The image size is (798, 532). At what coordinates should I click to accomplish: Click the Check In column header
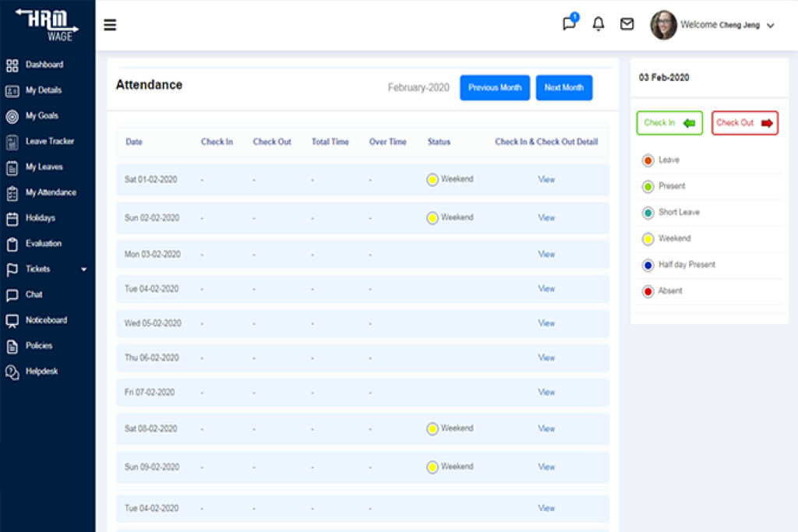click(x=217, y=142)
